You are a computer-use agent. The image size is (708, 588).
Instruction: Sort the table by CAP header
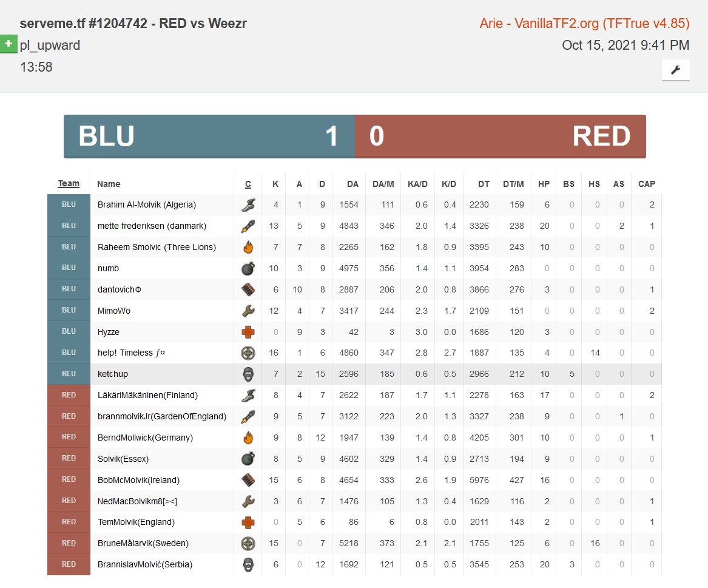click(x=646, y=184)
